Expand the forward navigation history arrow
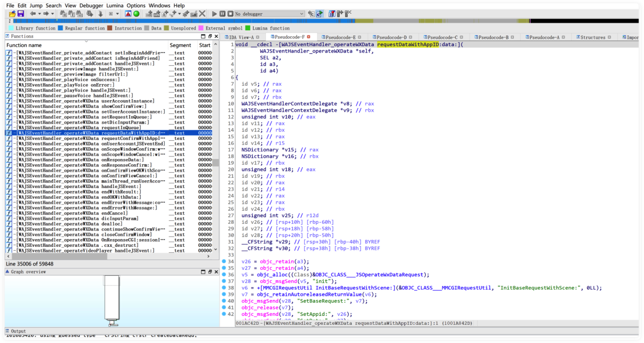 pos(52,14)
